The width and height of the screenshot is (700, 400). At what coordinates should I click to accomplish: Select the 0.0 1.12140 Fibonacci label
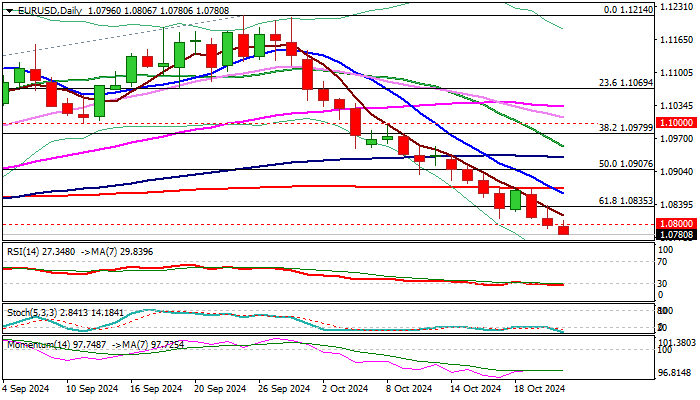coord(628,9)
